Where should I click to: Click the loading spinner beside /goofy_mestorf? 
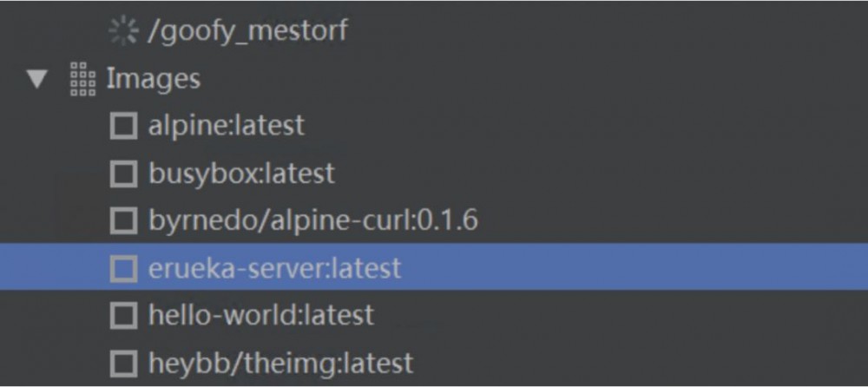click(x=122, y=32)
